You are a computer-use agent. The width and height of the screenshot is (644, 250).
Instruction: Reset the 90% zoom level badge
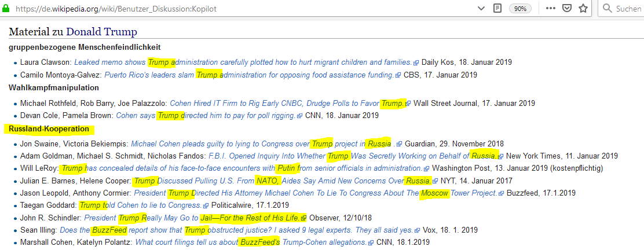tap(520, 9)
